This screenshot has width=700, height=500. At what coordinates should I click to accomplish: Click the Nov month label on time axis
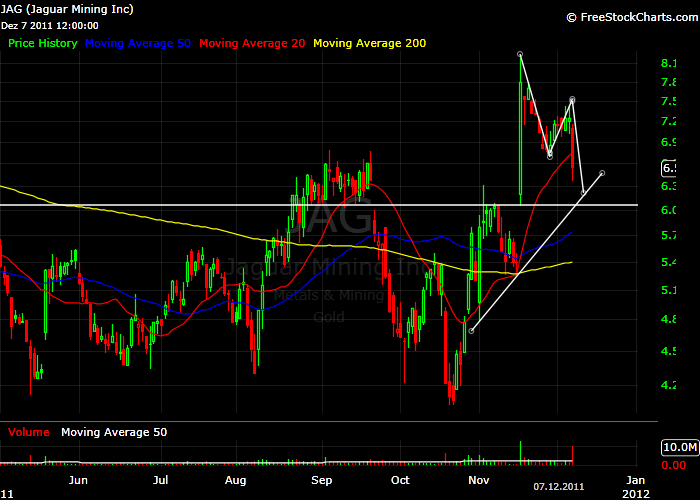click(479, 480)
